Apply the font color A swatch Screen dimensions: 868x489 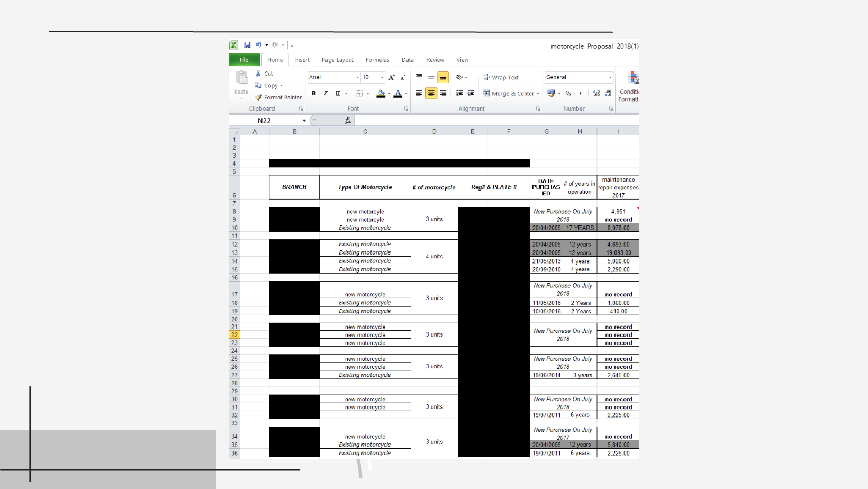point(398,93)
